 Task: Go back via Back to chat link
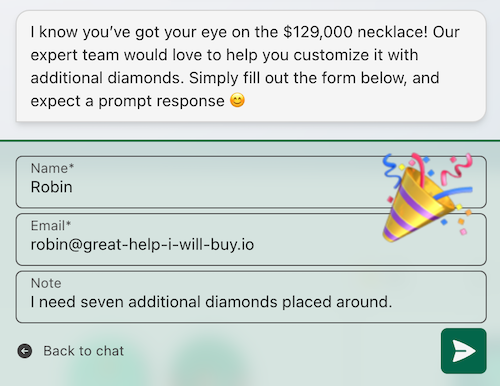tap(83, 351)
